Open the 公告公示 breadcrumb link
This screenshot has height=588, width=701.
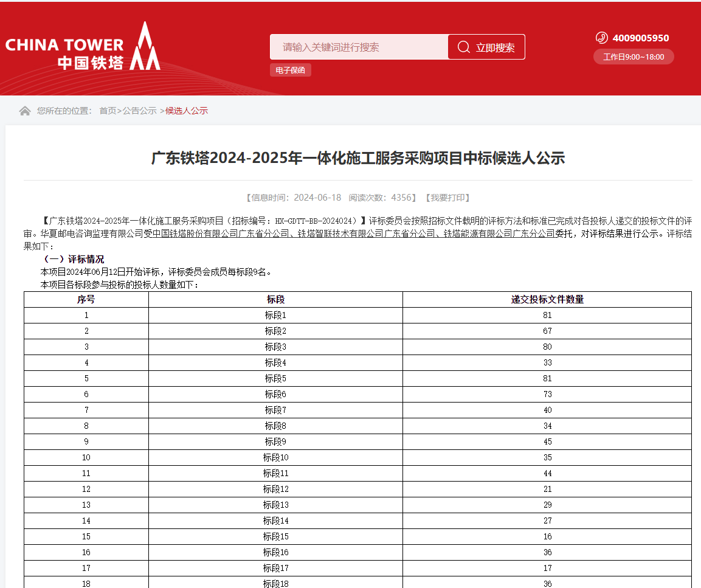point(140,111)
